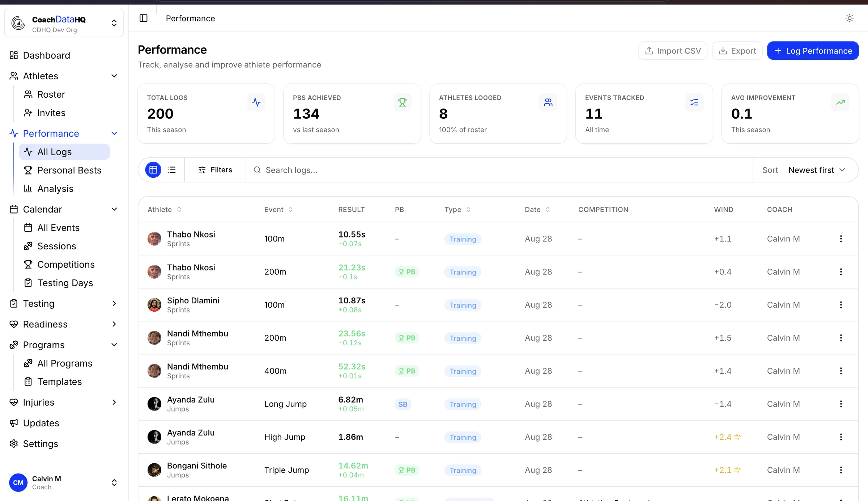The height and width of the screenshot is (501, 868).
Task: Open row menu for Ayanda Zulu Long Jump
Action: (841, 404)
